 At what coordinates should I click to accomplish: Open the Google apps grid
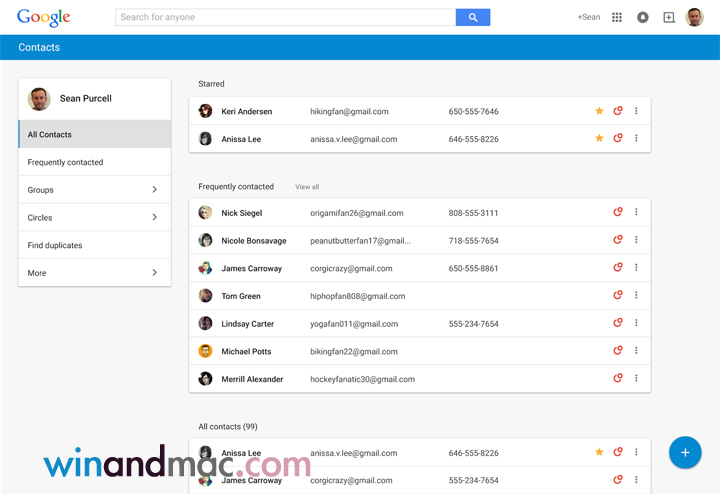617,17
